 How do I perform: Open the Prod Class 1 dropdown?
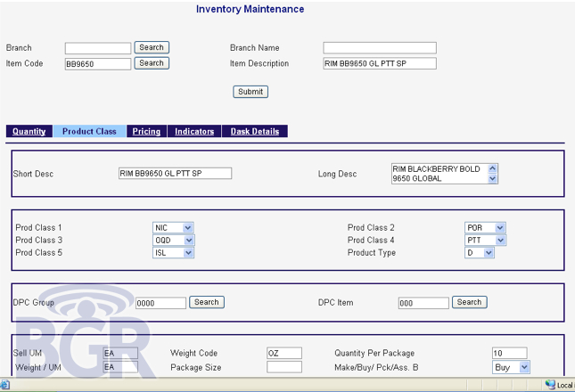187,228
